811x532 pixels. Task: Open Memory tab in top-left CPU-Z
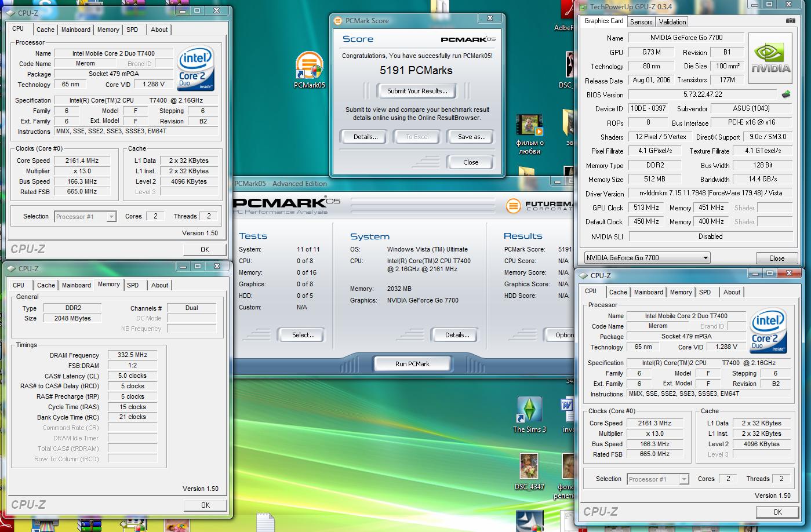pyautogui.click(x=108, y=30)
